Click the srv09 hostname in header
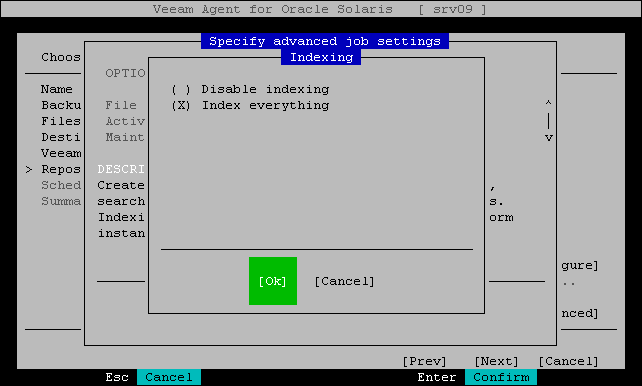642x386 pixels. (453, 9)
